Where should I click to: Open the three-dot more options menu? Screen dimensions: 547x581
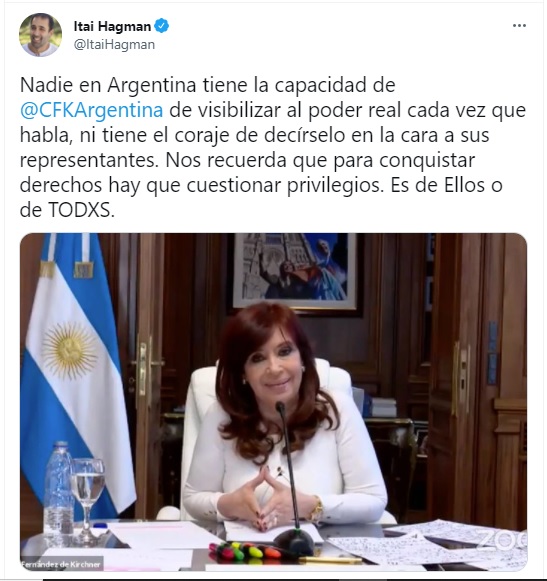point(519,26)
